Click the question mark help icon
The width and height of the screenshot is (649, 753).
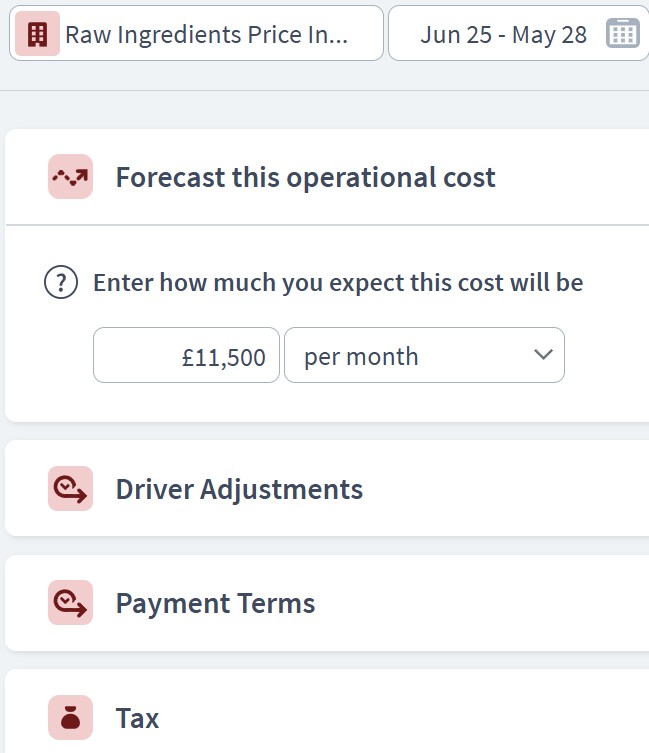coord(61,282)
